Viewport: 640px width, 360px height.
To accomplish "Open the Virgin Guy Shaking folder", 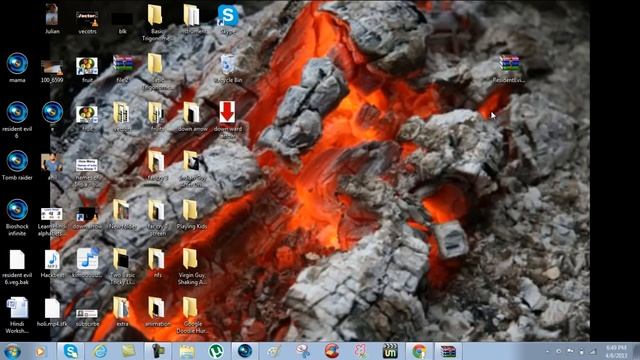I will 191,266.
